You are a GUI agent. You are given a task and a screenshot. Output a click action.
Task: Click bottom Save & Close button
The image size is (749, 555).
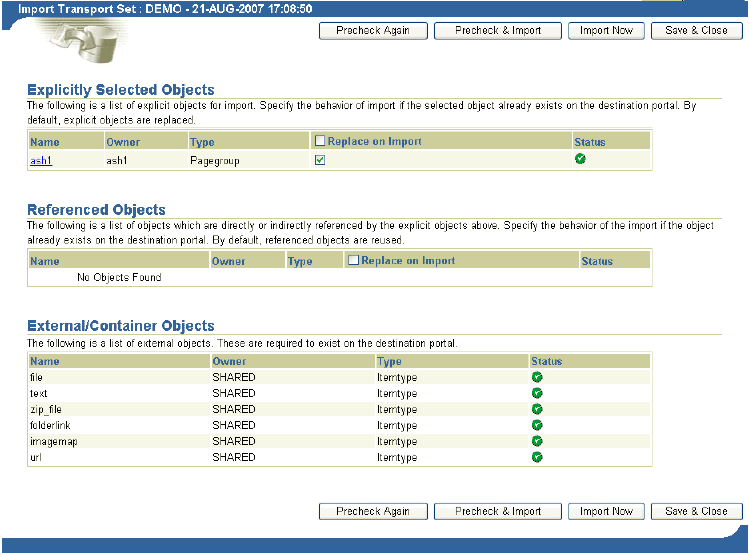tap(696, 512)
